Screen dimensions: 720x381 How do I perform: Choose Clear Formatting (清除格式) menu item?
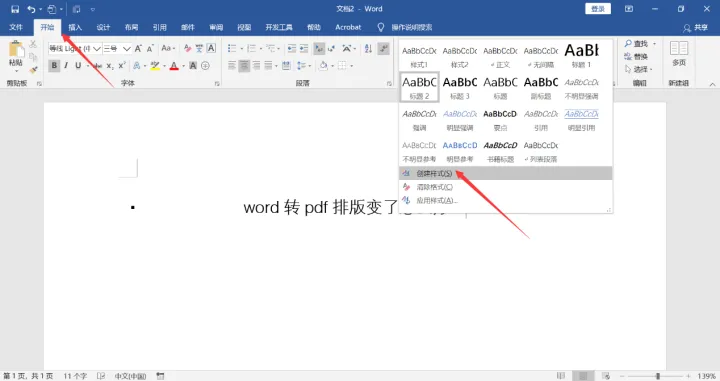(x=506, y=187)
